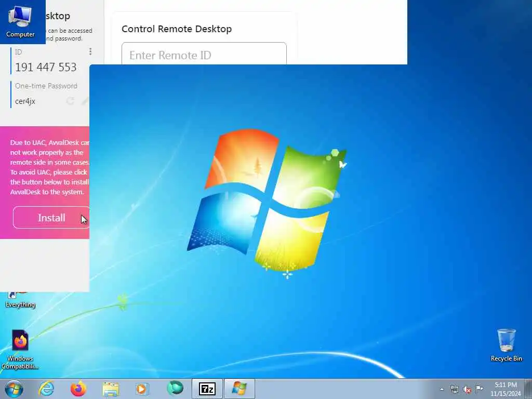
Task: Open the Windows Compatibility desktop file
Action: click(x=20, y=350)
